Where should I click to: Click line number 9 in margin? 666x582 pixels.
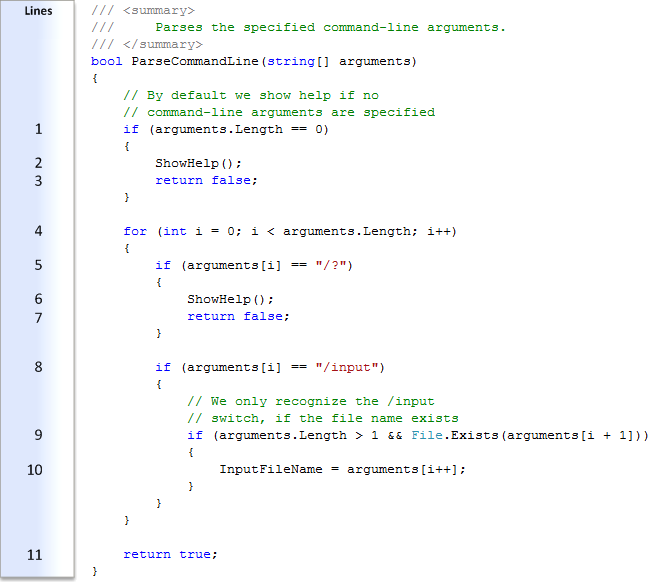pyautogui.click(x=38, y=435)
